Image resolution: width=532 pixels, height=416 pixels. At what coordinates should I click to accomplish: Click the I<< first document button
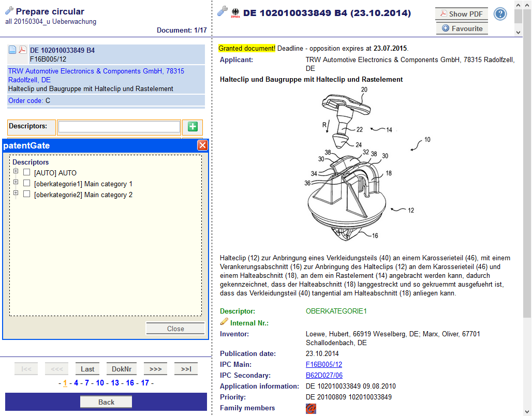coord(26,369)
